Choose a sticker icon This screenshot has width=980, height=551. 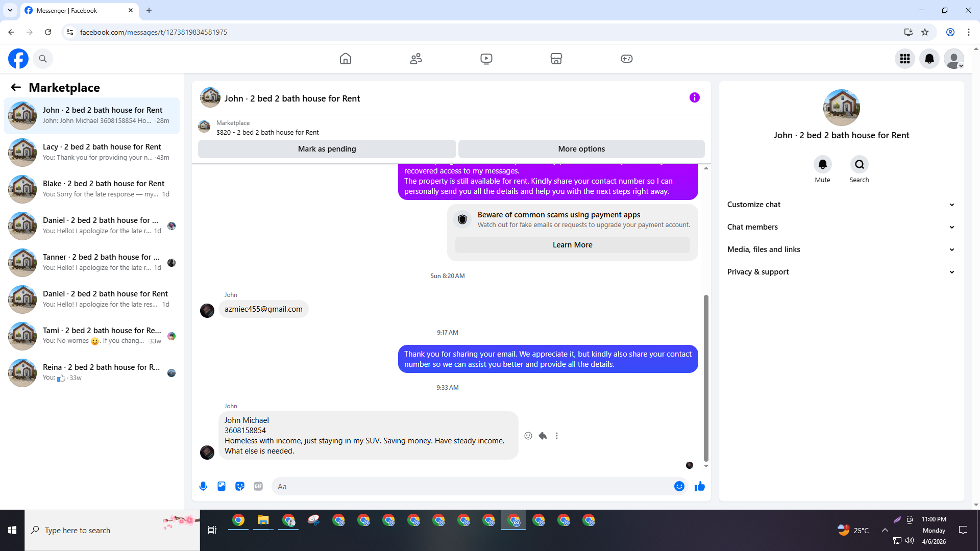coord(240,486)
